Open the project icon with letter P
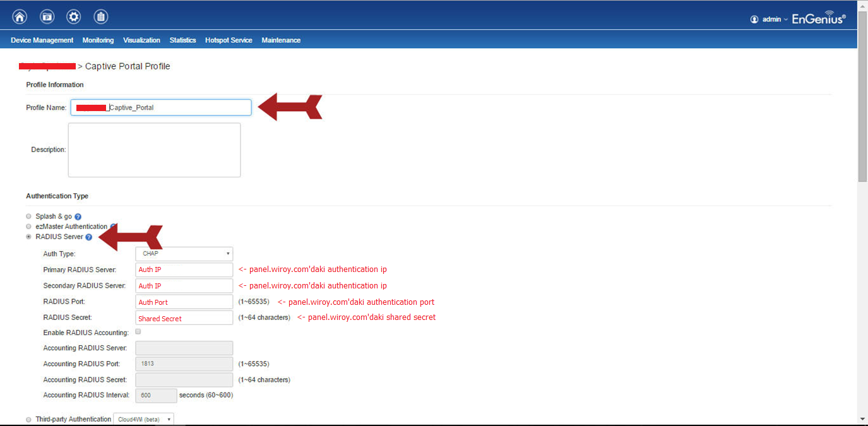Screen dimensions: 868x426 point(47,17)
